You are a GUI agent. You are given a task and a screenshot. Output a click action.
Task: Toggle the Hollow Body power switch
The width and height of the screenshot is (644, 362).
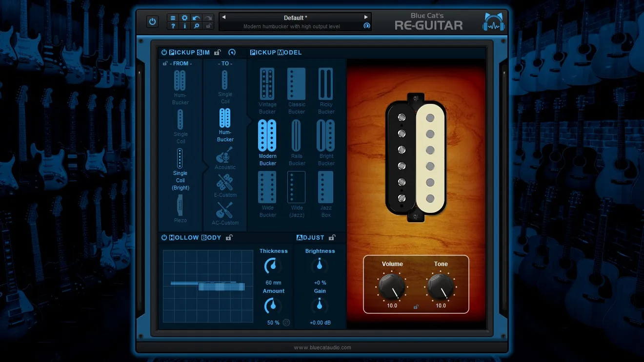tap(164, 238)
